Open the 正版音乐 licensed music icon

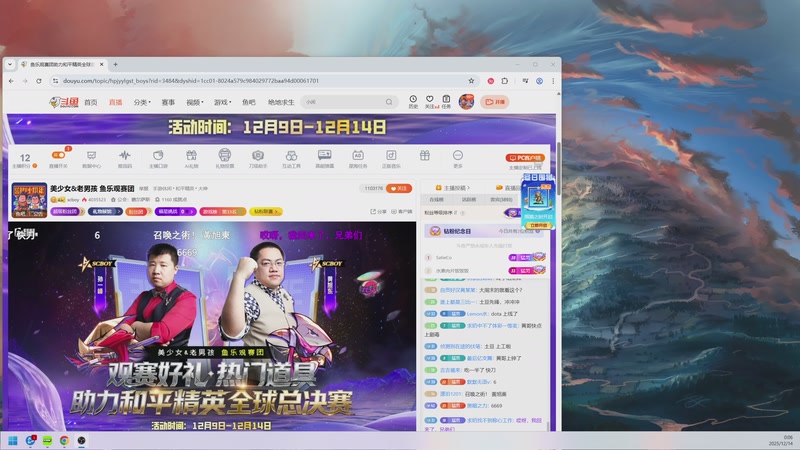[391, 155]
